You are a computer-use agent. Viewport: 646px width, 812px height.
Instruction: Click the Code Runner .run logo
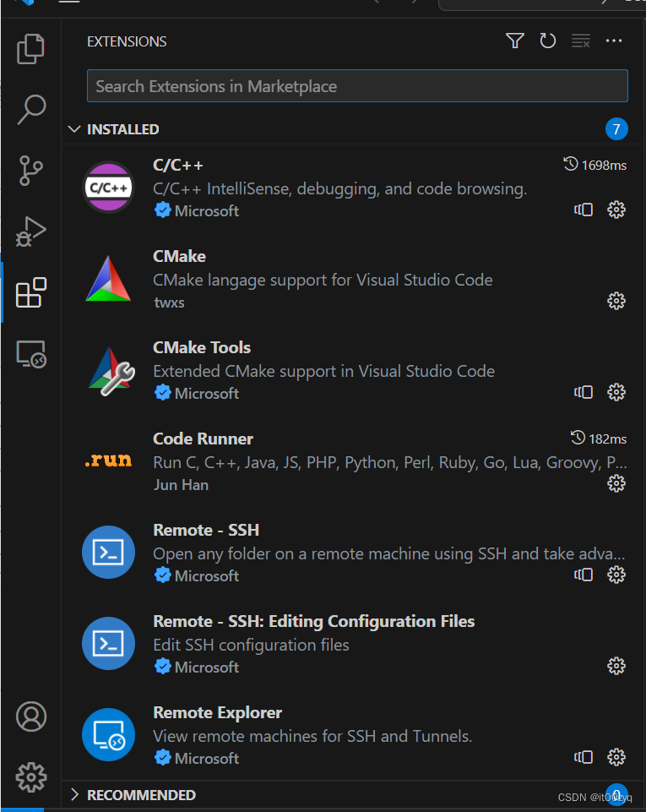(108, 460)
